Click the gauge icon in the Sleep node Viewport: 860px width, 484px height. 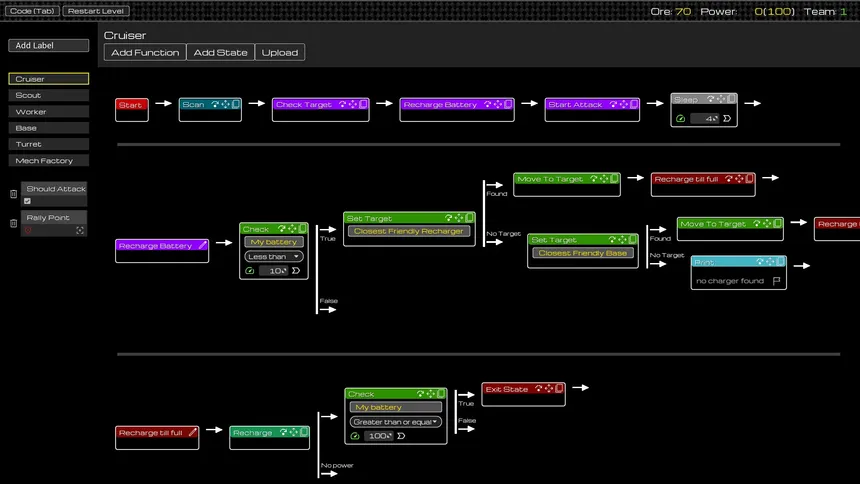681,119
